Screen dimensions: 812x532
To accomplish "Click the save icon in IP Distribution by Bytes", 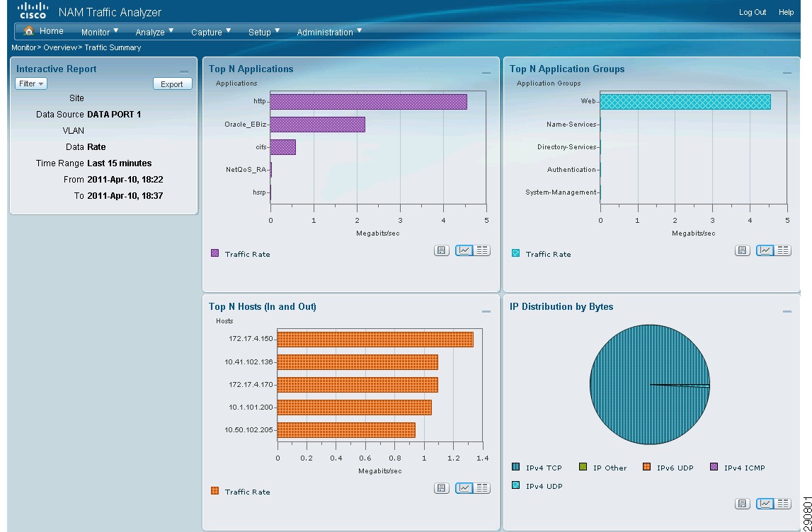I will point(742,504).
